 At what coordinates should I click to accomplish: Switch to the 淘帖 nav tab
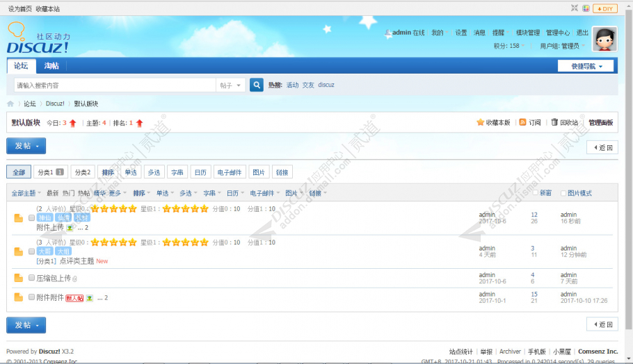(x=51, y=66)
